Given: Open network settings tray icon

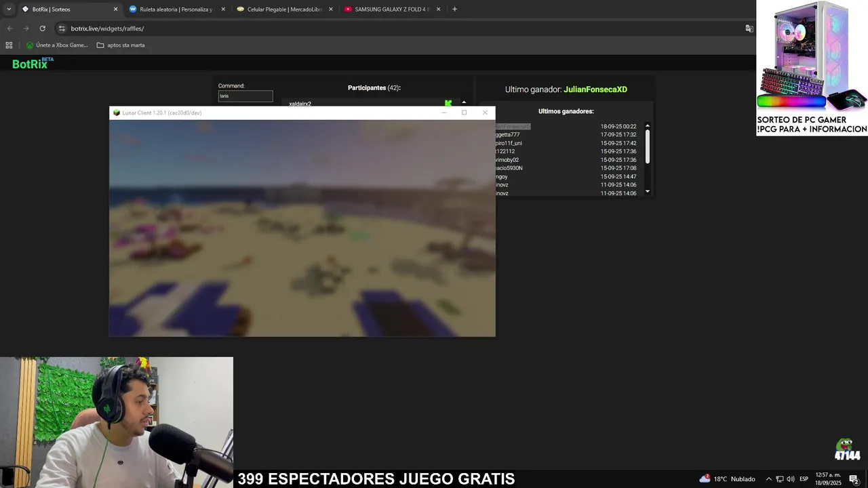Looking at the screenshot, I should (x=779, y=479).
